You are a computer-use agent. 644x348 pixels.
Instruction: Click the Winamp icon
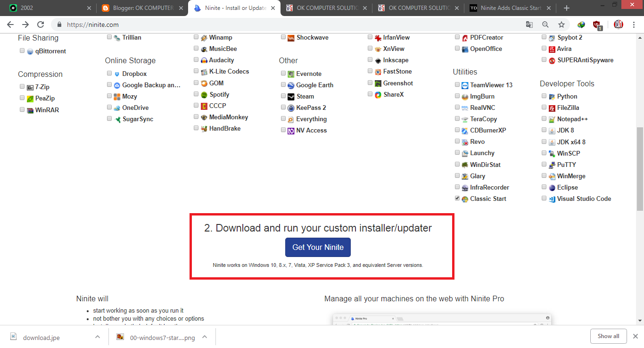[x=204, y=38]
